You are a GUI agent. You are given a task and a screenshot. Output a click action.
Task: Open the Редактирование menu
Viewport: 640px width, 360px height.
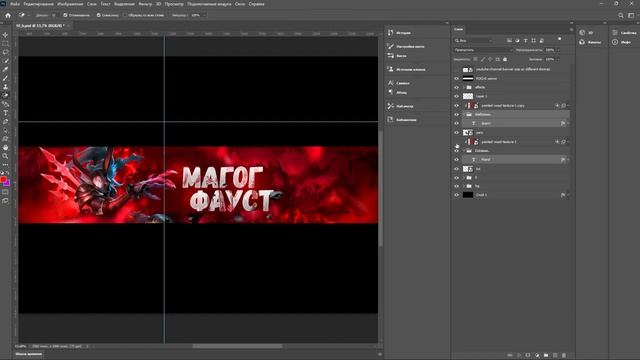click(x=38, y=4)
